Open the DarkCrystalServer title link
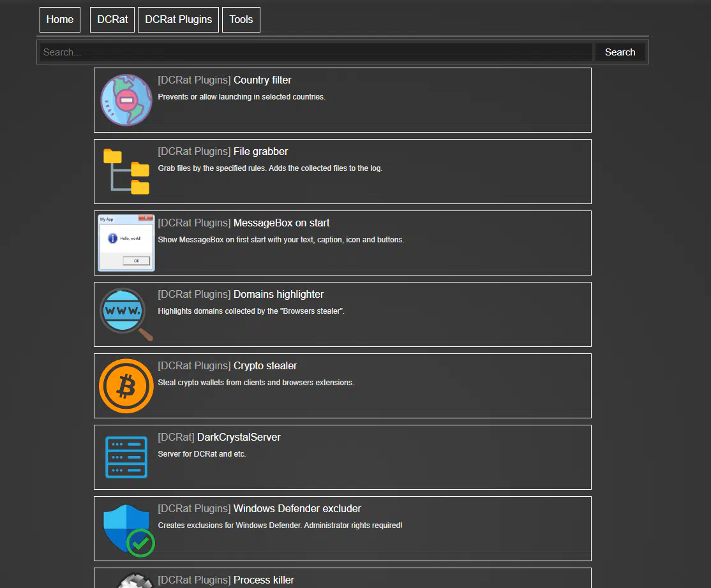Image resolution: width=711 pixels, height=588 pixels. point(239,437)
